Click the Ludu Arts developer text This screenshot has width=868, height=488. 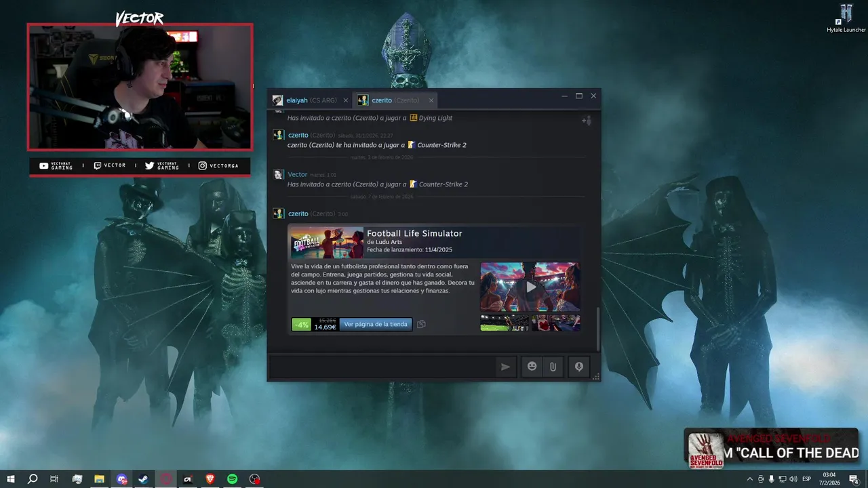[x=388, y=242]
